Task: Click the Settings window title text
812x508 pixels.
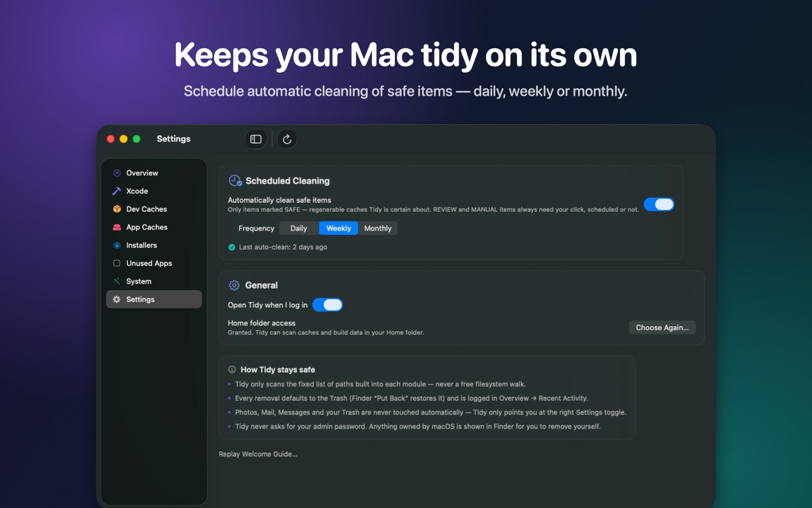Action: click(174, 139)
